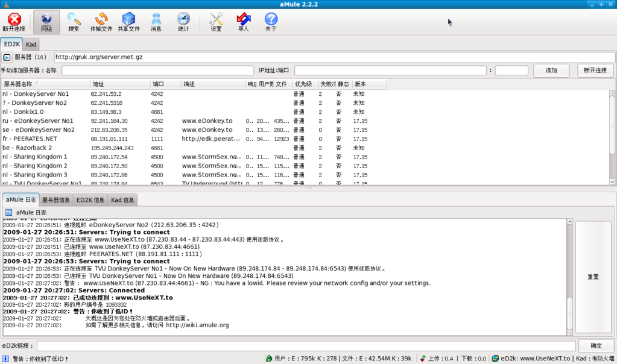This screenshot has height=364, width=617.
Task: Click the blue info icon in status bar
Action: [x=5, y=359]
